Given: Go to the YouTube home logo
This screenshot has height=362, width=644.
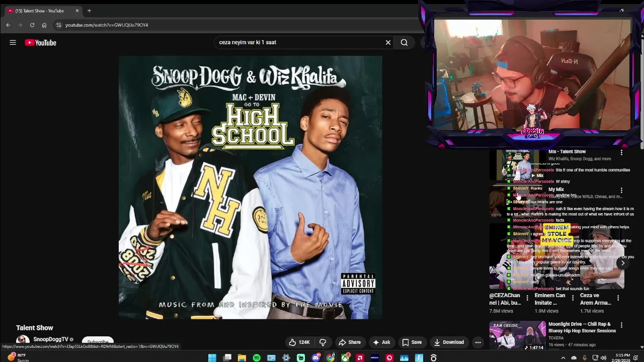Looking at the screenshot, I should point(41,43).
